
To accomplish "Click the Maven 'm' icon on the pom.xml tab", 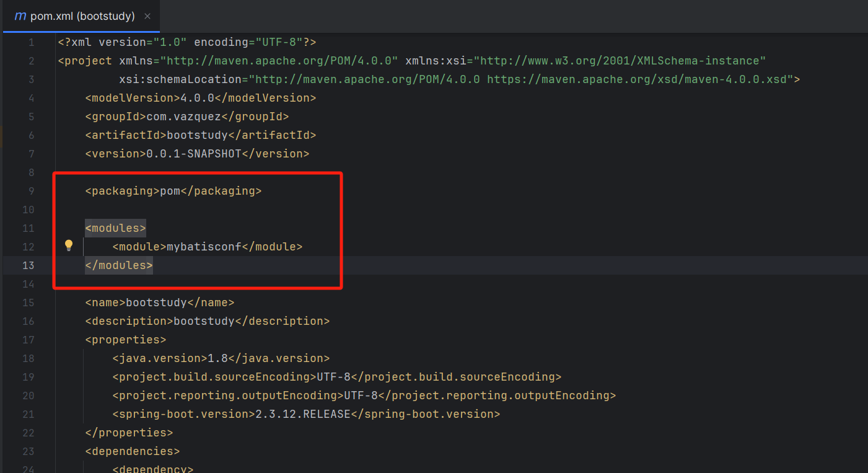I will pyautogui.click(x=20, y=16).
